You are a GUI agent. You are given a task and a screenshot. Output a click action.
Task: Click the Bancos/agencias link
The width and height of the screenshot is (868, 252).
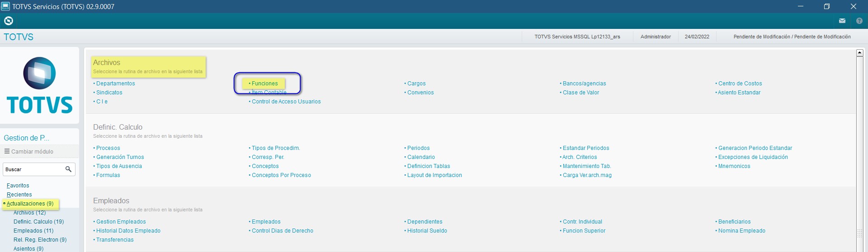tap(584, 84)
